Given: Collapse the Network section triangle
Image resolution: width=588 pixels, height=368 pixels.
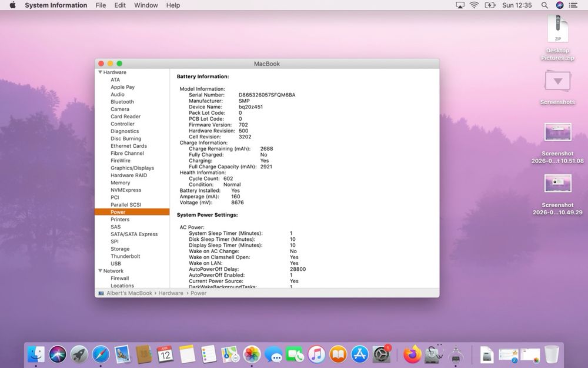Looking at the screenshot, I should [100, 271].
